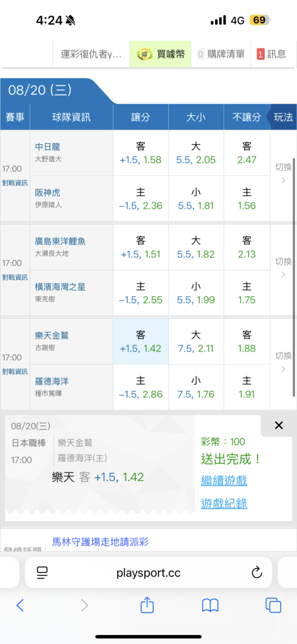The width and height of the screenshot is (297, 644).
Task: Click the odds table vertical scrollbar
Action: point(294,277)
